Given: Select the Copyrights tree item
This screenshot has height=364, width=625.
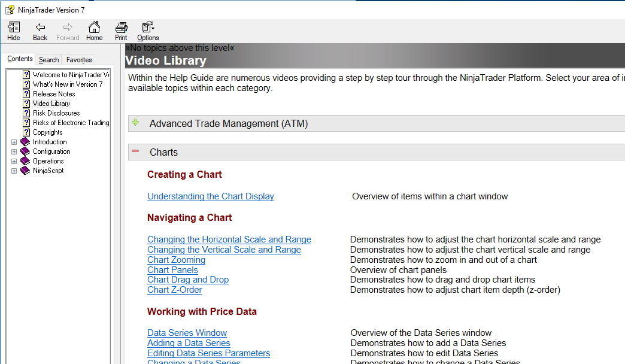Looking at the screenshot, I should click(x=48, y=132).
